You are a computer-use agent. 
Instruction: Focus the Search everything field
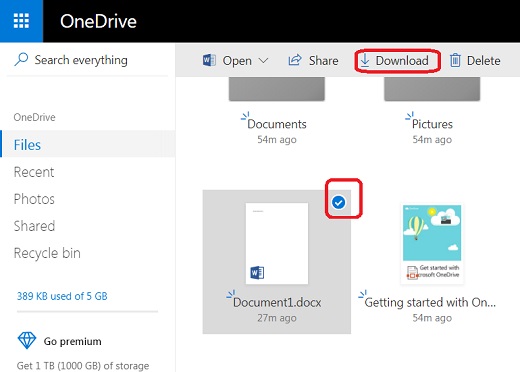(87, 60)
